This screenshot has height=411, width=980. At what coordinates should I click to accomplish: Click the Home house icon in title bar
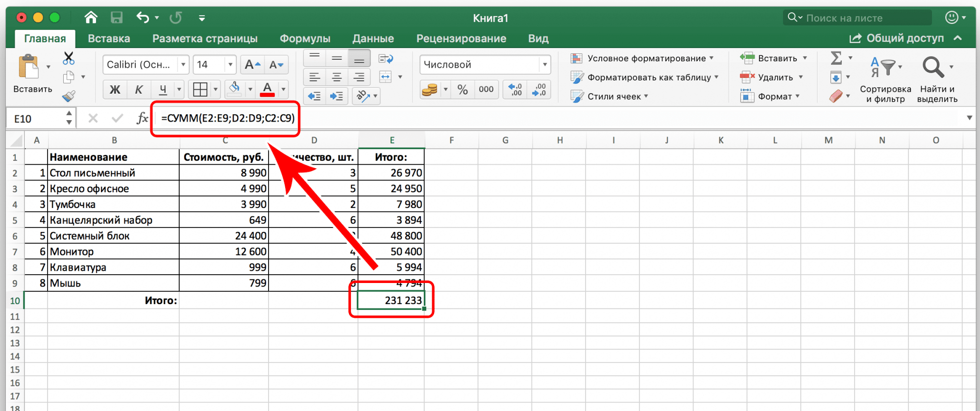(x=91, y=18)
